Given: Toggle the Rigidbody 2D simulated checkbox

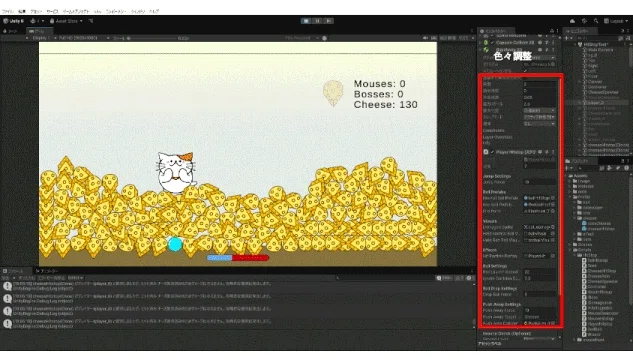Looking at the screenshot, I should click(525, 71).
